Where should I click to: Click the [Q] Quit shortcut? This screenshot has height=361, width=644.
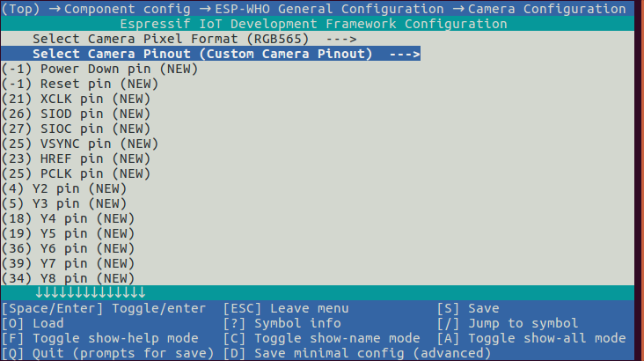coord(107,353)
